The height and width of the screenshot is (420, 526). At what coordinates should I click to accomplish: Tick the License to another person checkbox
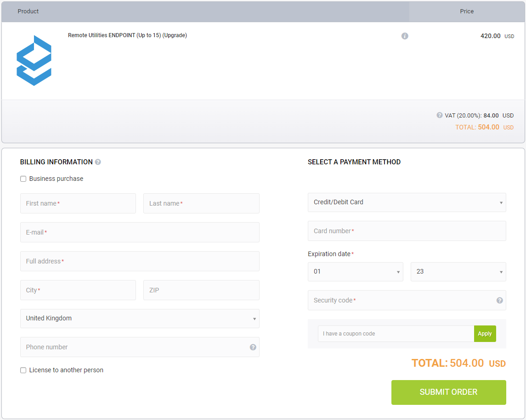[x=23, y=370]
